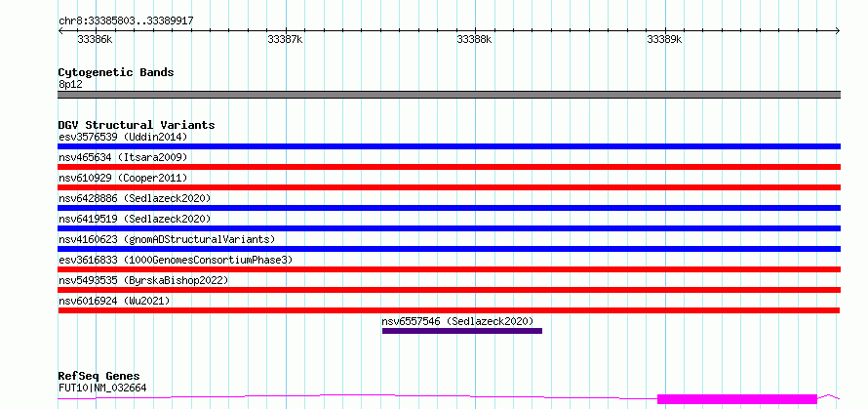Click the esv3576539 (Uddin2014) label

(x=123, y=137)
